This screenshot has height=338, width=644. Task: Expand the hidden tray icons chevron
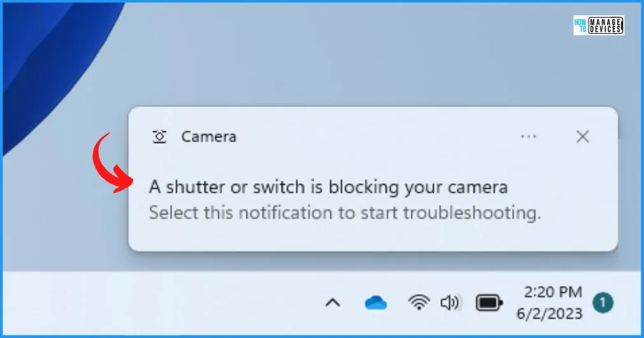(333, 303)
